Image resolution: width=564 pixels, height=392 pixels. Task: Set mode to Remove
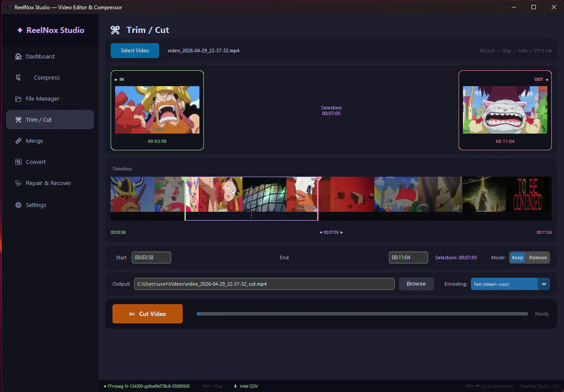[538, 258]
